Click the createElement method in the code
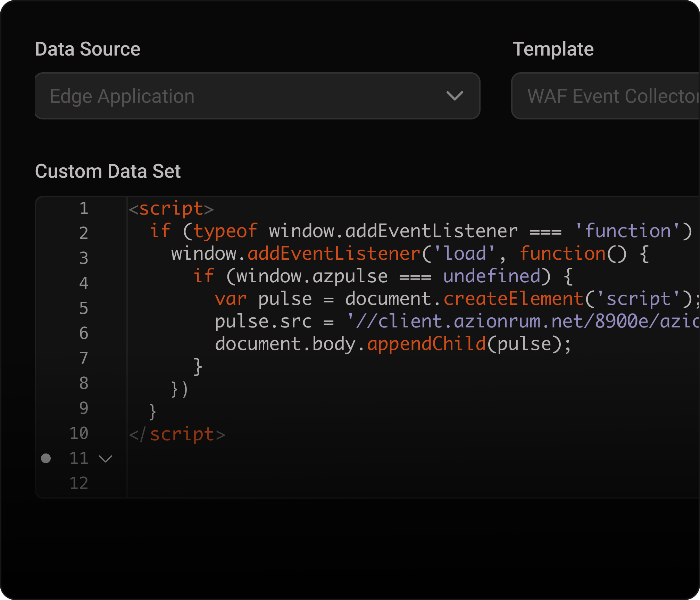This screenshot has height=600, width=700. point(513,299)
